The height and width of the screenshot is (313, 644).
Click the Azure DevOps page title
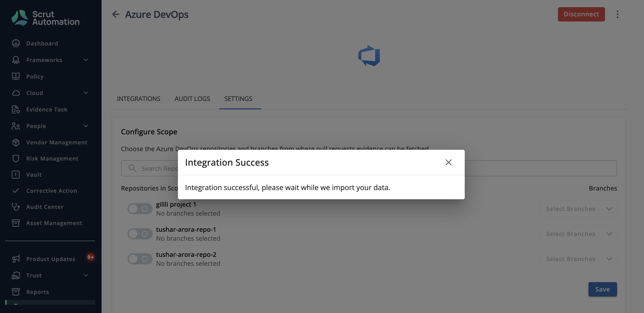(x=157, y=14)
